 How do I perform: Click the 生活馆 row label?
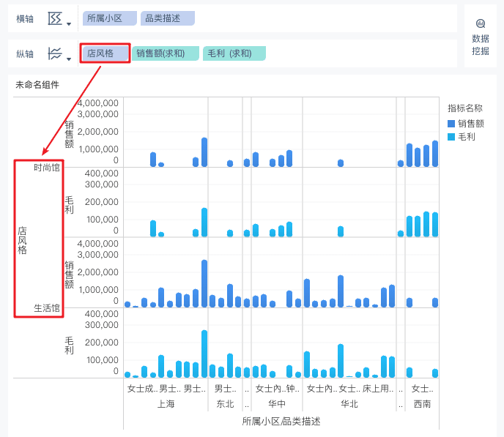47,308
